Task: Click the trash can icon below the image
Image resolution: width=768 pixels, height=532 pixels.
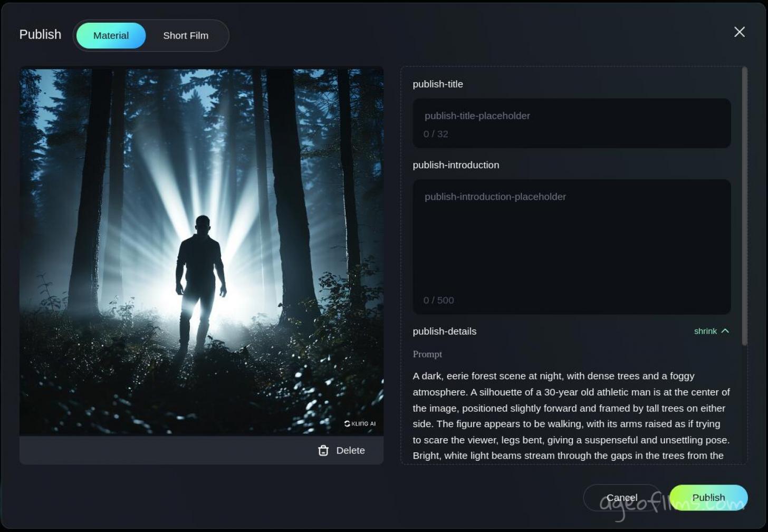Action: [323, 450]
